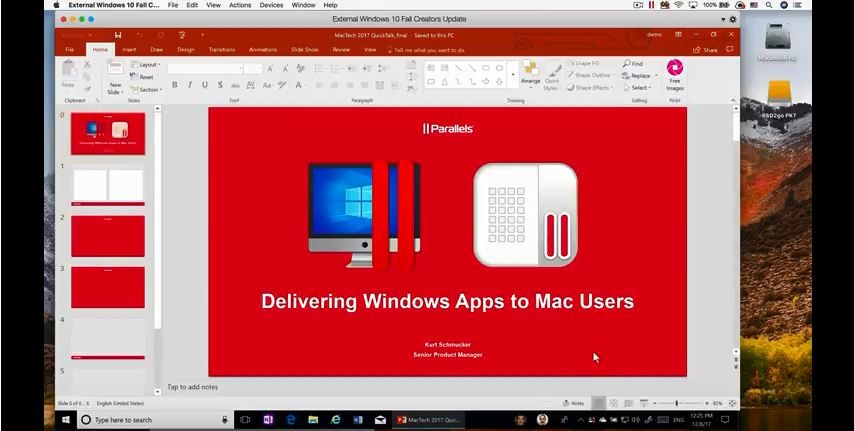The image size is (854, 431).
Task: Apply bulleted list formatting
Action: pos(319,69)
